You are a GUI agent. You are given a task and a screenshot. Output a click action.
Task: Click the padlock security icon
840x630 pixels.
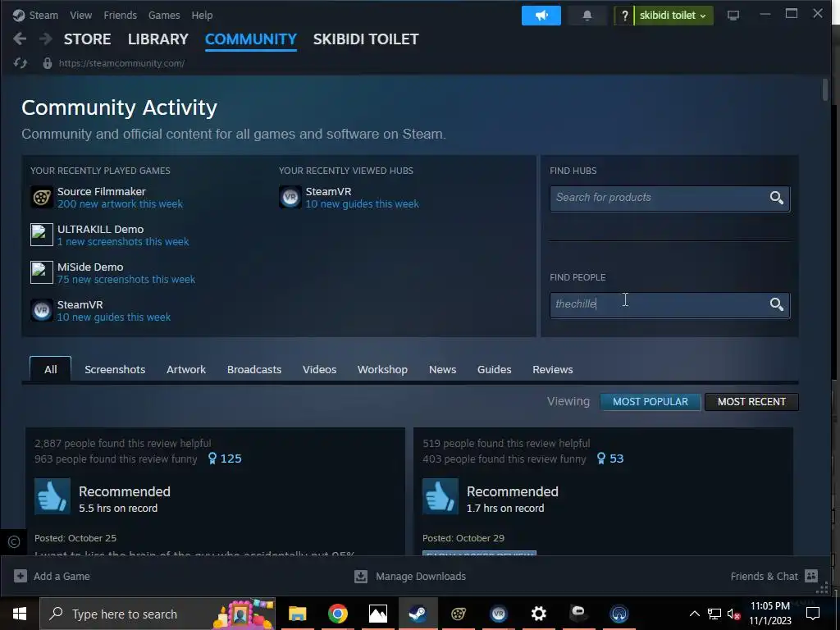tap(47, 63)
